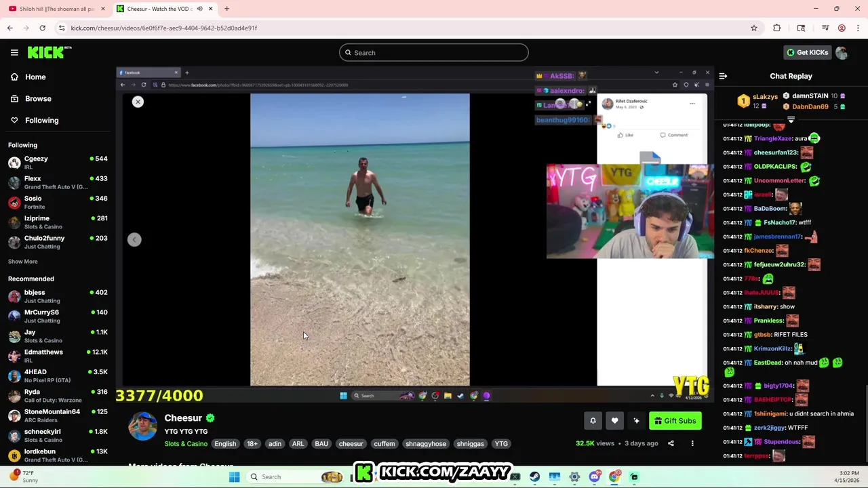This screenshot has width=868, height=488.
Task: Select the cuffem tag
Action: coord(384,444)
